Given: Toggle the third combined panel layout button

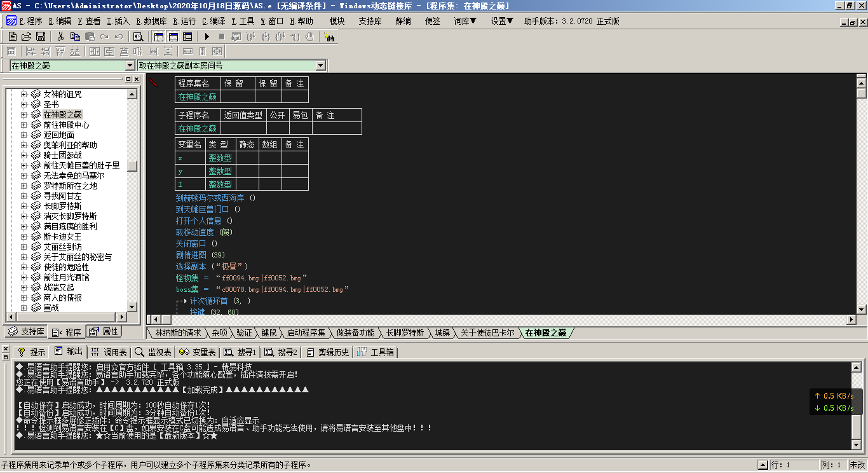Looking at the screenshot, I should (187, 37).
